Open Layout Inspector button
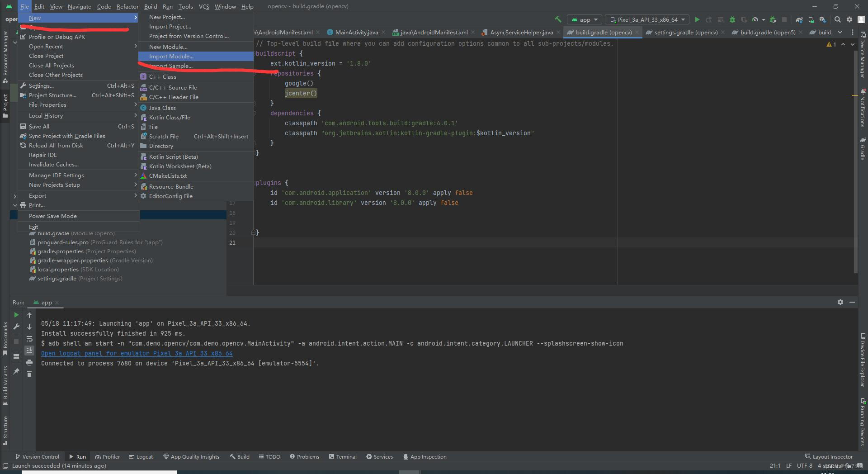The height and width of the screenshot is (474, 868). tap(829, 456)
